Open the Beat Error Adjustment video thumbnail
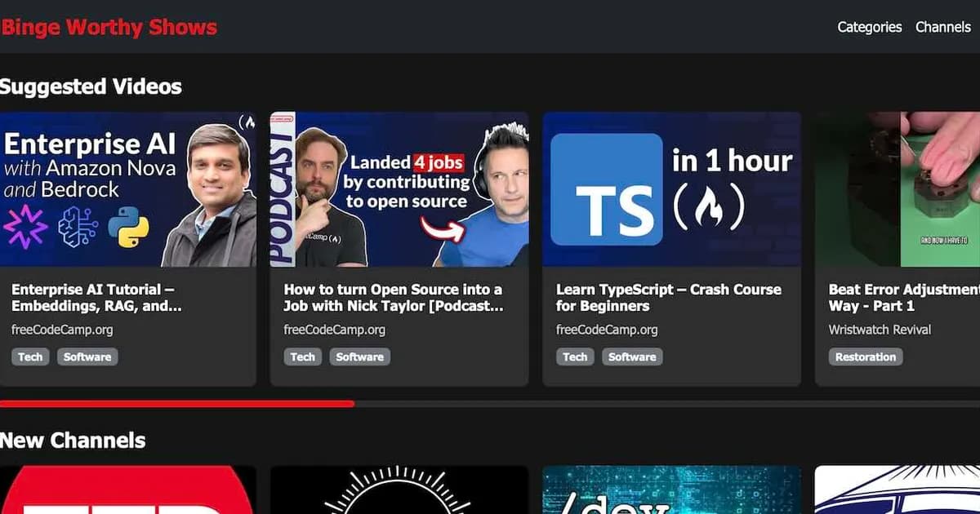980x514 pixels. [x=898, y=189]
